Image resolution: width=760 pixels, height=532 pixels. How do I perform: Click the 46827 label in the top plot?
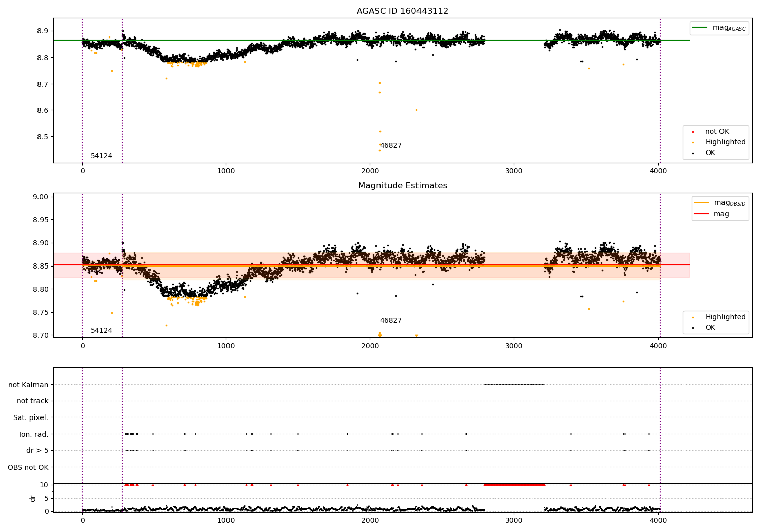(391, 146)
